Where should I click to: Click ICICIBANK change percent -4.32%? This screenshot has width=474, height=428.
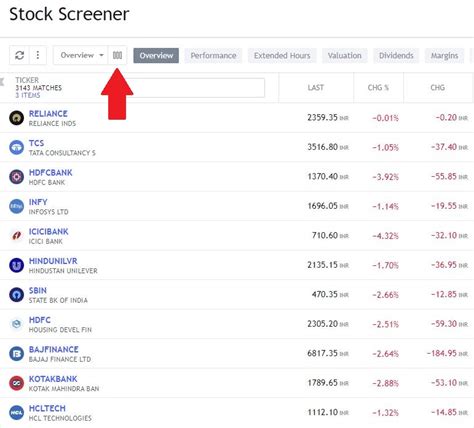click(385, 236)
